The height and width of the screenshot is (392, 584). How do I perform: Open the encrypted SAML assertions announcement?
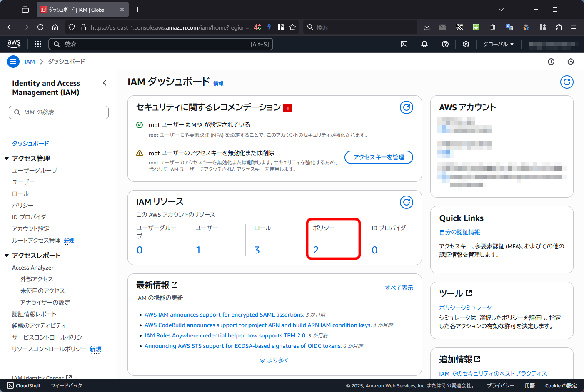224,315
